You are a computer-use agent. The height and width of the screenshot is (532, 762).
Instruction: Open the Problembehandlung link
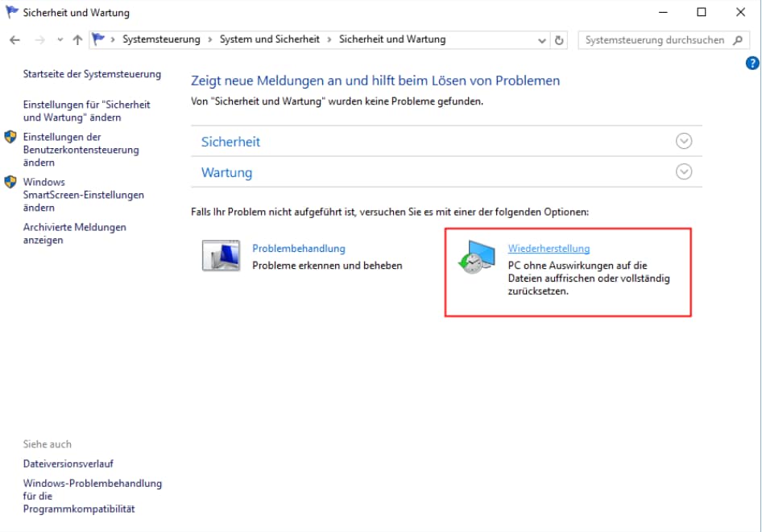(x=298, y=249)
